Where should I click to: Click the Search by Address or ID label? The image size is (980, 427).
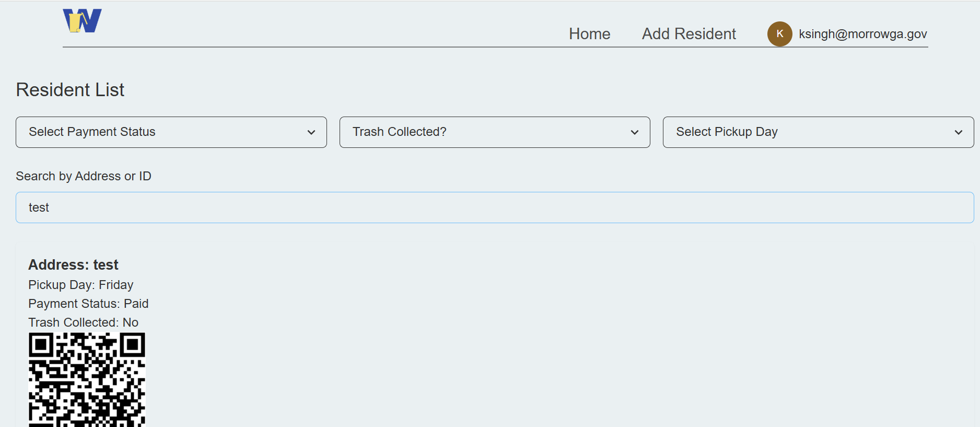(x=84, y=176)
